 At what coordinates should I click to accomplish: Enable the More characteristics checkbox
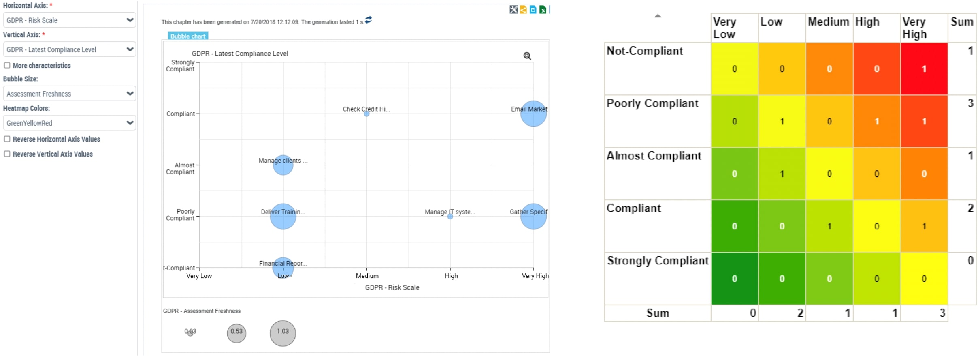click(x=7, y=65)
